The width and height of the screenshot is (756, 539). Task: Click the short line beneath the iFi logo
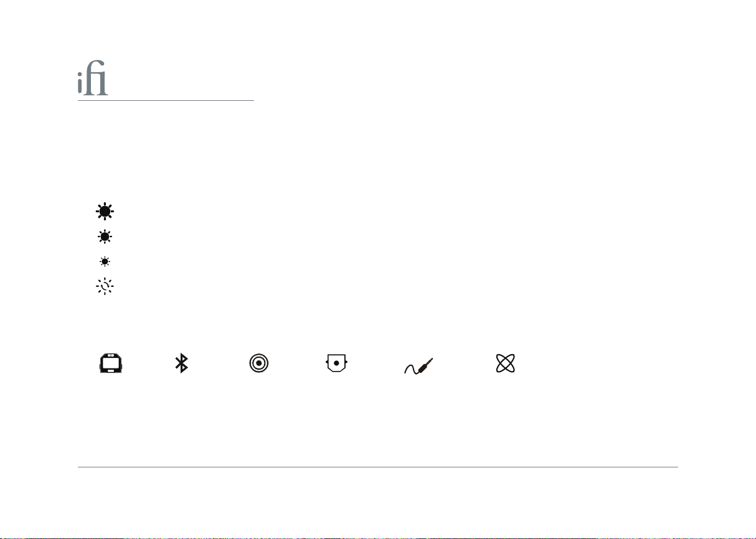coord(166,100)
